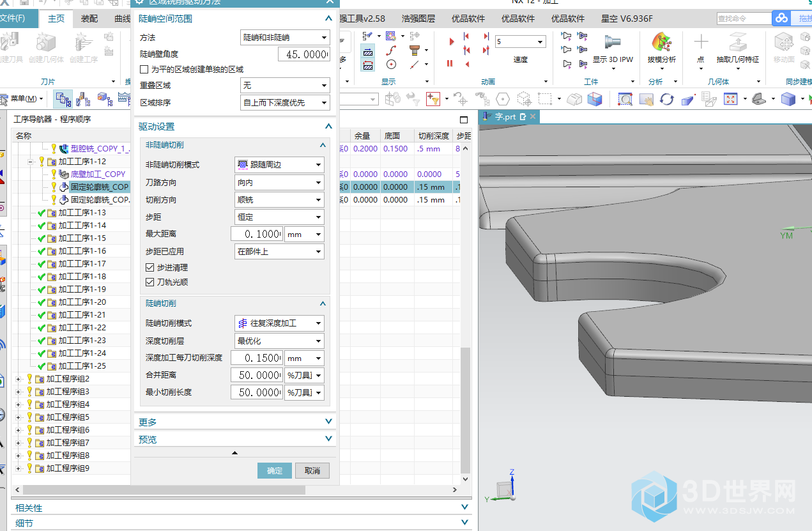Screen dimensions: 812x531
Task: Pause the animation with the pause icon
Action: [450, 63]
